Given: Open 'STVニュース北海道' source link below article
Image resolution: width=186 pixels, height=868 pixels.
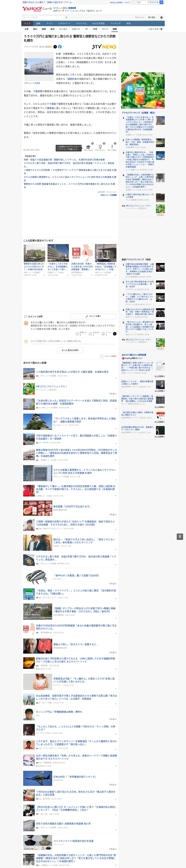Looking at the screenshot, I should click(108, 195).
